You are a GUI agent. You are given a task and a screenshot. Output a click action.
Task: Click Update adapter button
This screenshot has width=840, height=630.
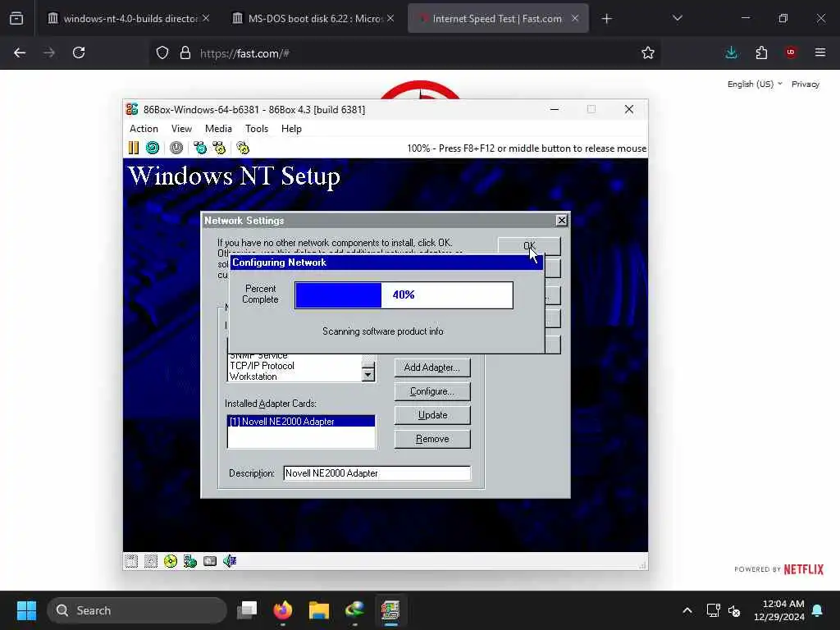(x=431, y=415)
